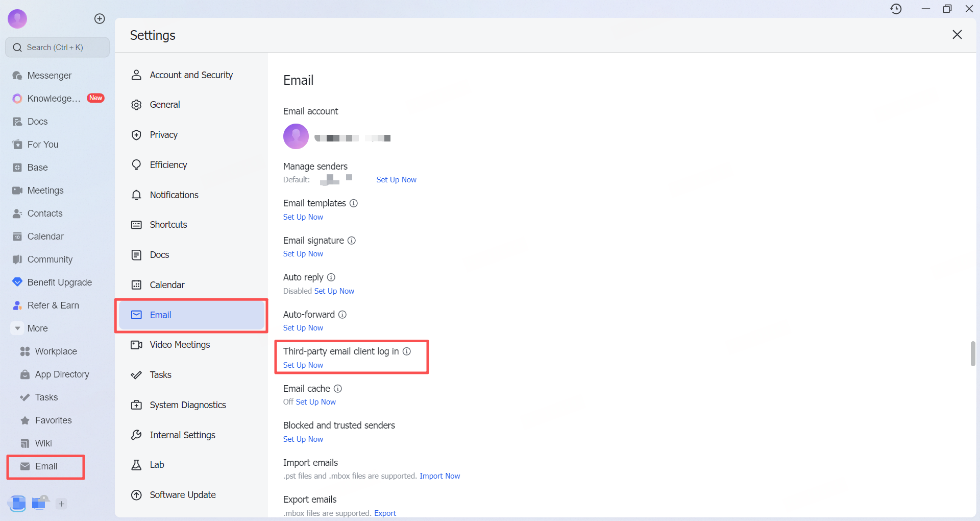The width and height of the screenshot is (980, 521).
Task: Click info icon beside Auto reply
Action: 331,277
